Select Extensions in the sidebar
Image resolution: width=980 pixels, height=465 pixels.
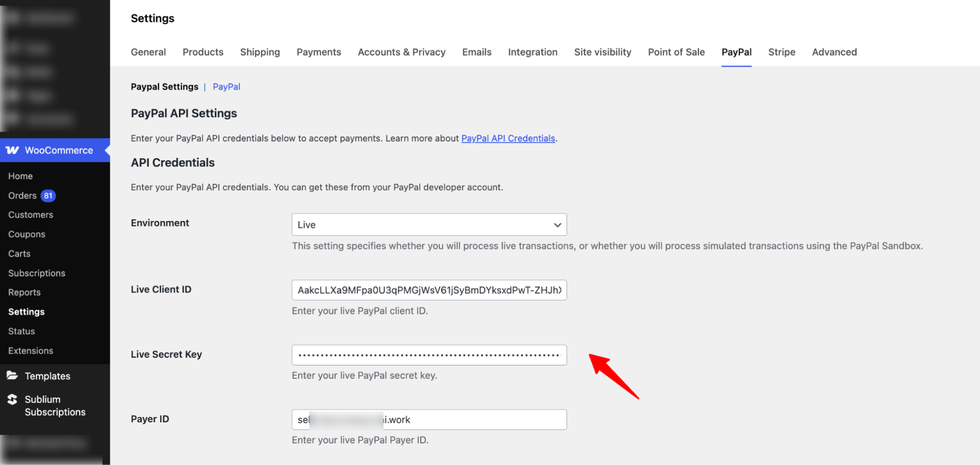[x=30, y=350]
